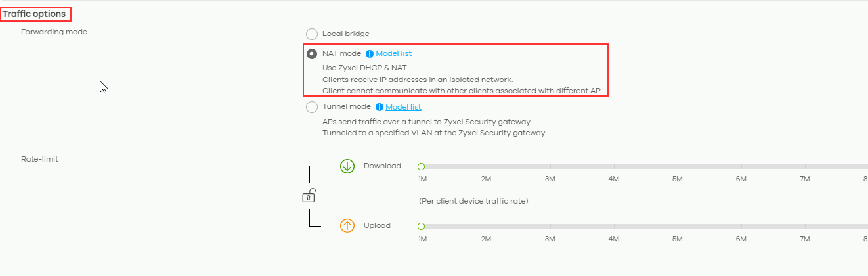
Task: Set Download rate slider to 2M
Action: pos(486,166)
